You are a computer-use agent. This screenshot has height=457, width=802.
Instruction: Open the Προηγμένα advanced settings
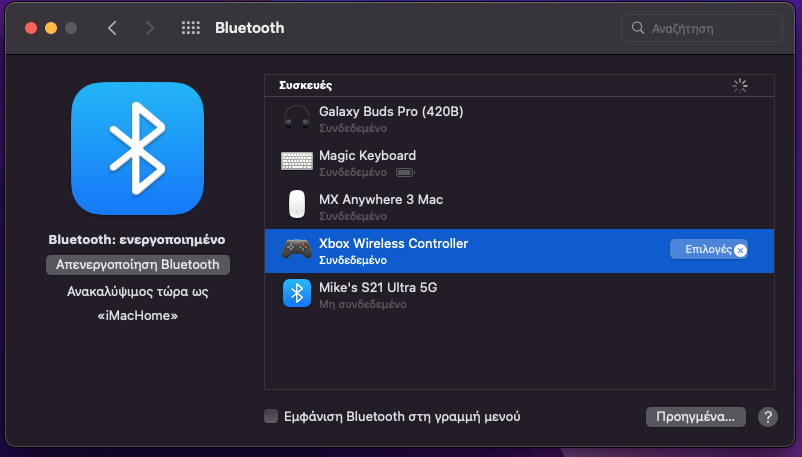coord(696,417)
